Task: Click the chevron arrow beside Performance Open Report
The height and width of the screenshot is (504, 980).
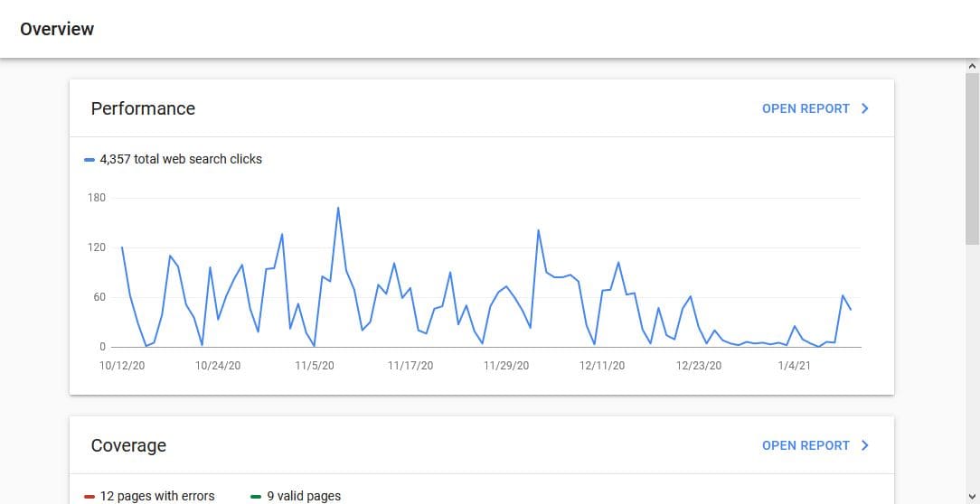Action: click(x=865, y=108)
